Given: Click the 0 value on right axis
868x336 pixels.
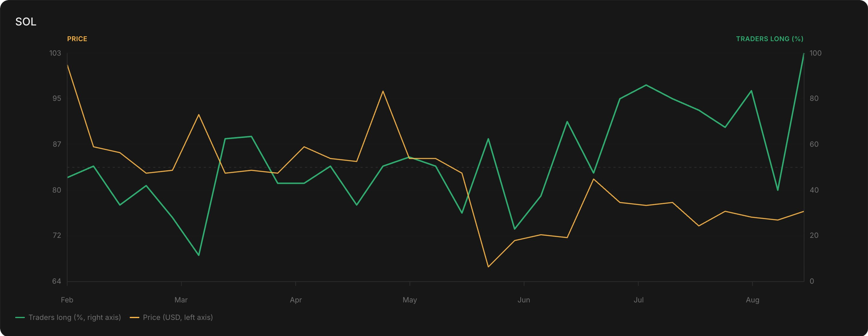Looking at the screenshot, I should (x=812, y=281).
